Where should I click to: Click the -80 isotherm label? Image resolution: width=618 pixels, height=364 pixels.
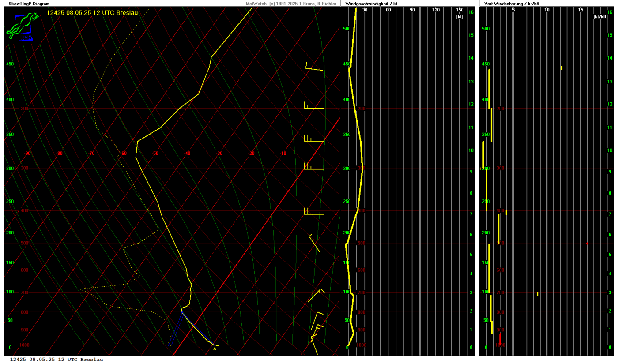coord(60,154)
